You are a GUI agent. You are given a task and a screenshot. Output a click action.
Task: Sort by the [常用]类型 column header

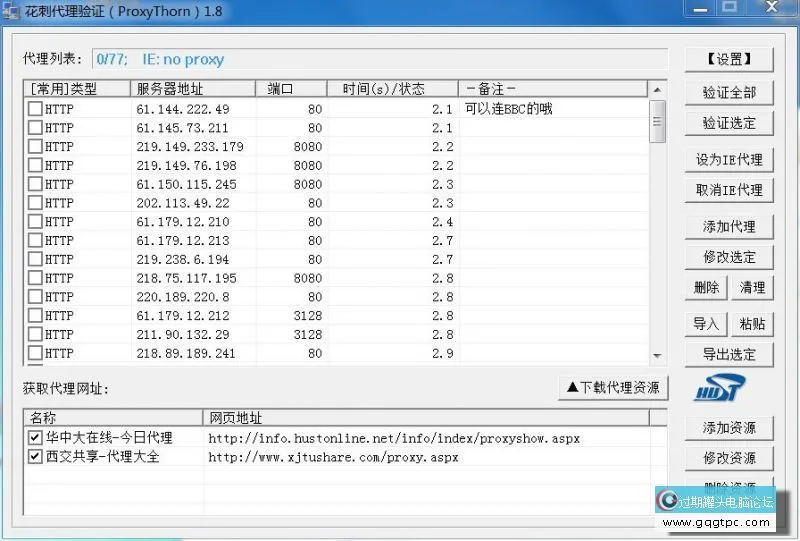pos(77,89)
